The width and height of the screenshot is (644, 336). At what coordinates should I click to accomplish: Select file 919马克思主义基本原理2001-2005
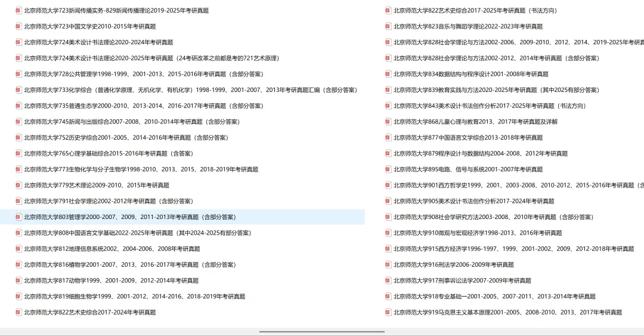[x=507, y=312]
